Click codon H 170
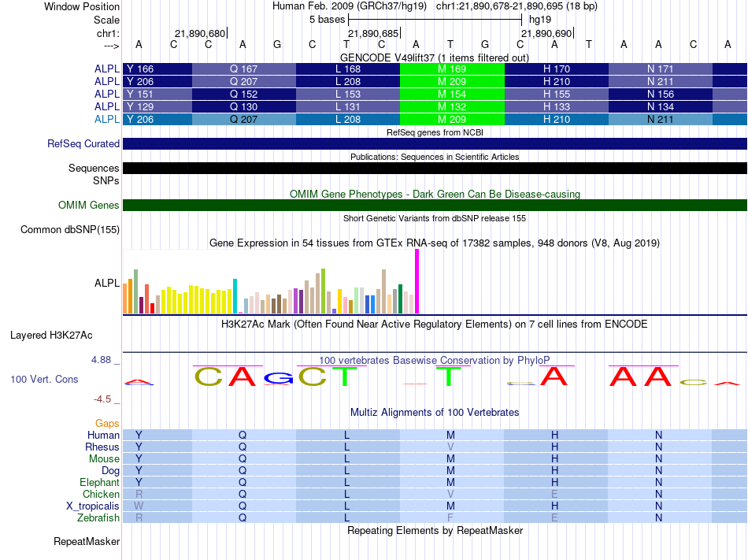748x560 pixels. 556,69
